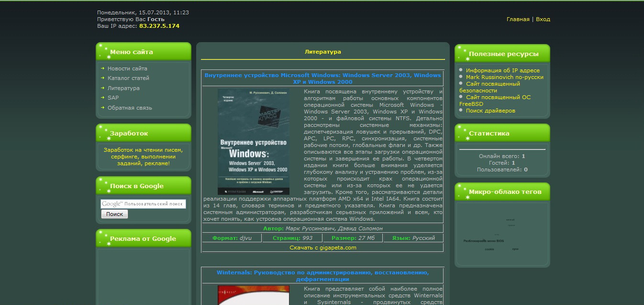644x305 pixels.
Task: Click the Страниц: 993 cell
Action: pyautogui.click(x=292, y=238)
